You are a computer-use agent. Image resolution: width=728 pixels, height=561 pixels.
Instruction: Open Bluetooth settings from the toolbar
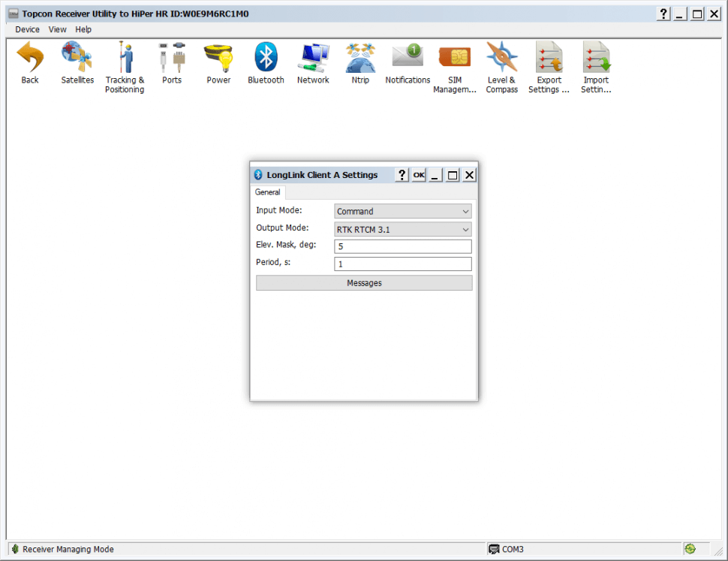pyautogui.click(x=266, y=62)
